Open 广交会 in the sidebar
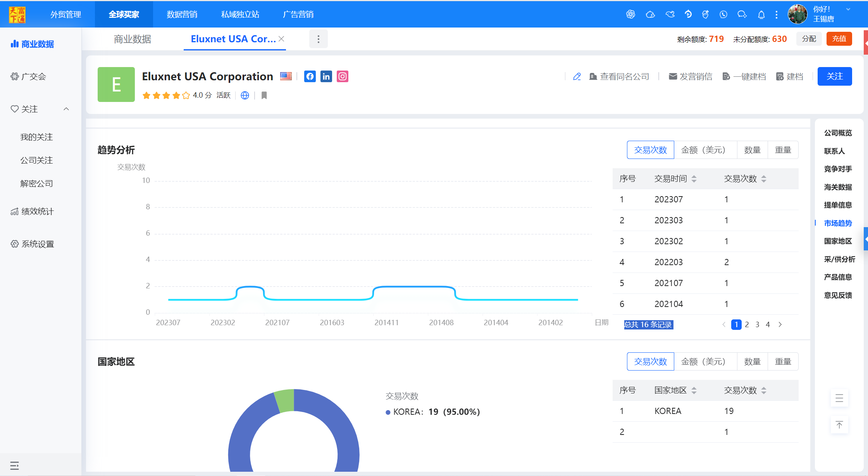This screenshot has width=868, height=476. (x=29, y=76)
